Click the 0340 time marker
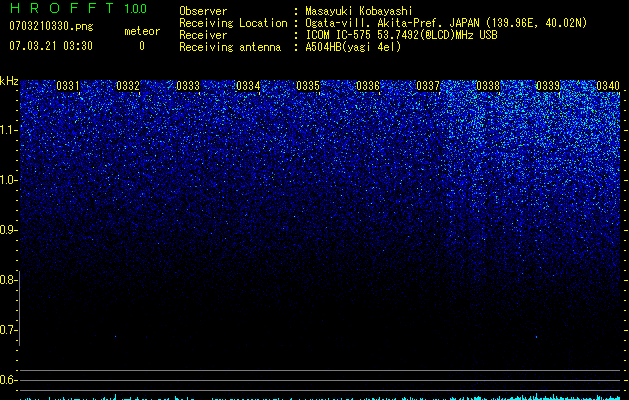Viewport: 629px width, 400px height. coord(608,86)
